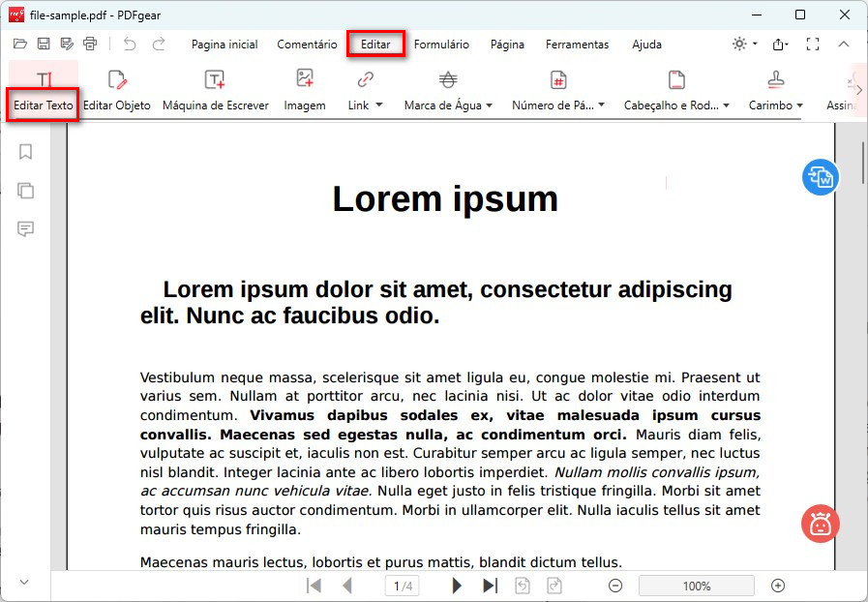Image resolution: width=868 pixels, height=602 pixels.
Task: Collapse the ribbon with the chevron
Action: pyautogui.click(x=843, y=45)
